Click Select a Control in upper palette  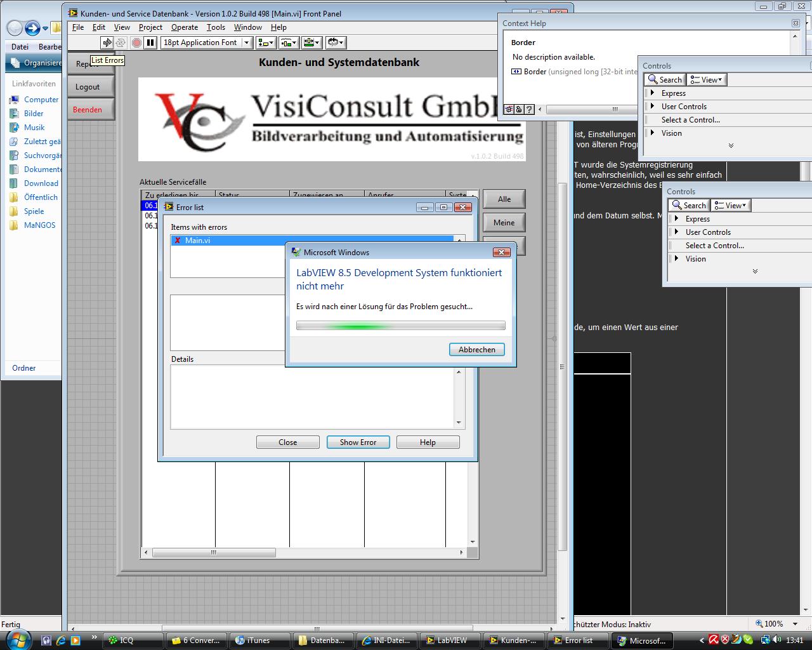pos(691,120)
